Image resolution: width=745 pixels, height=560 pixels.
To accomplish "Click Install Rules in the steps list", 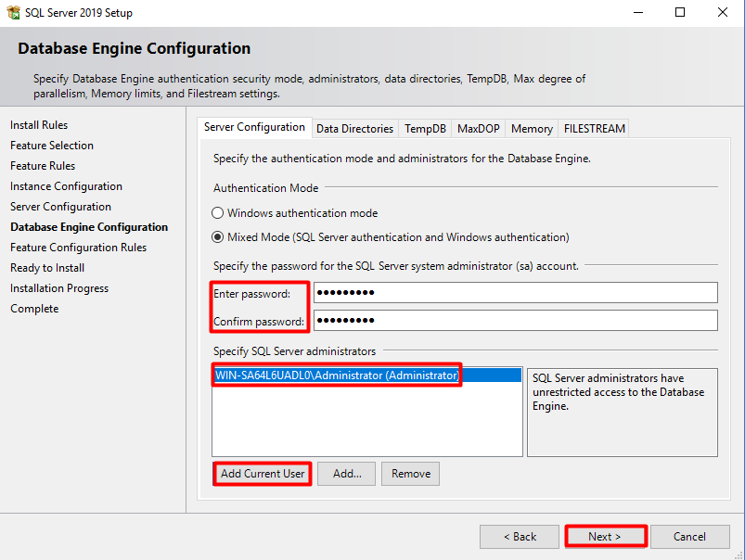I will click(x=39, y=125).
